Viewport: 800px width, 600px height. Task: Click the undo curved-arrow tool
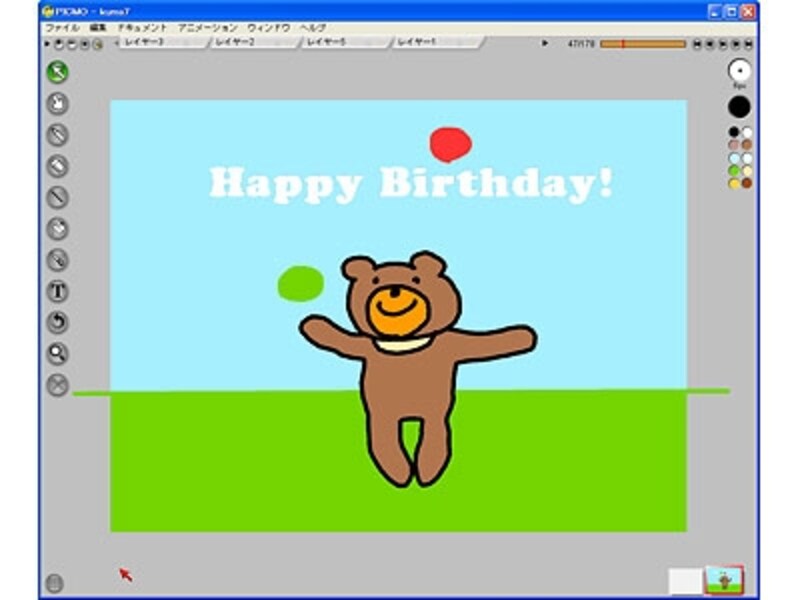58,323
